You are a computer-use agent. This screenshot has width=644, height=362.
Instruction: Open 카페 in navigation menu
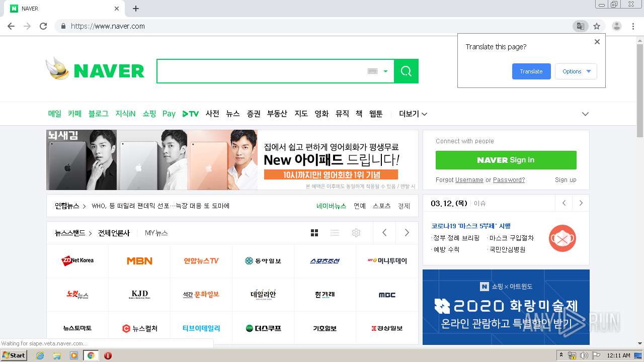74,114
